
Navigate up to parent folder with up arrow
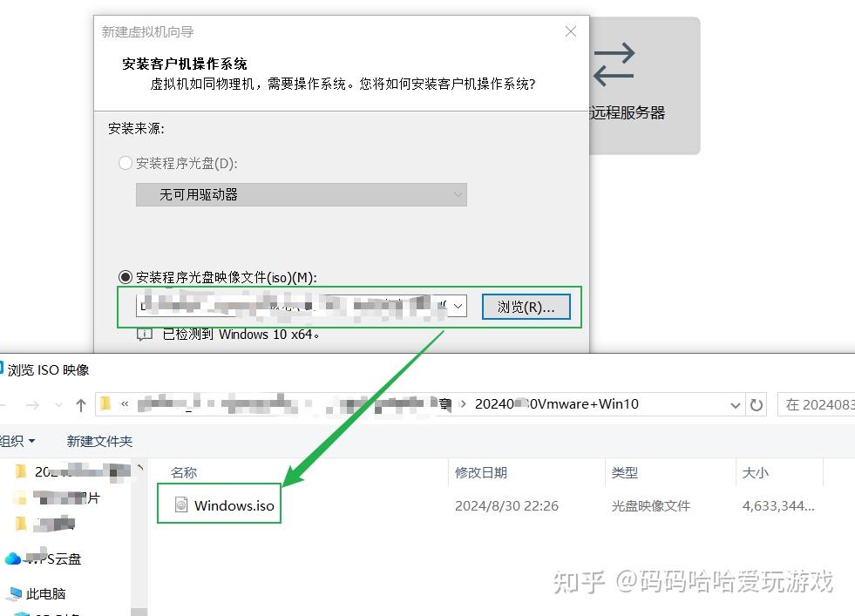[80, 403]
